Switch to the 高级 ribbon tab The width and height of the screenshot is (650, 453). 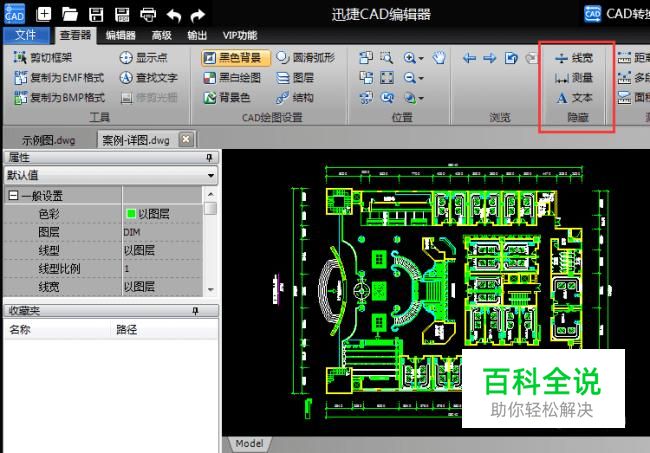click(162, 36)
